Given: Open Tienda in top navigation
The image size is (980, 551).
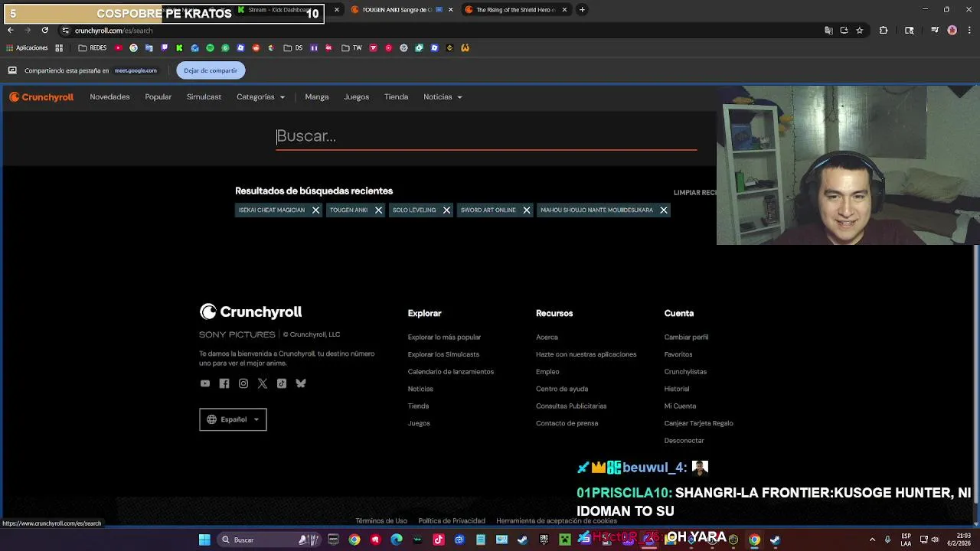Looking at the screenshot, I should click(396, 97).
